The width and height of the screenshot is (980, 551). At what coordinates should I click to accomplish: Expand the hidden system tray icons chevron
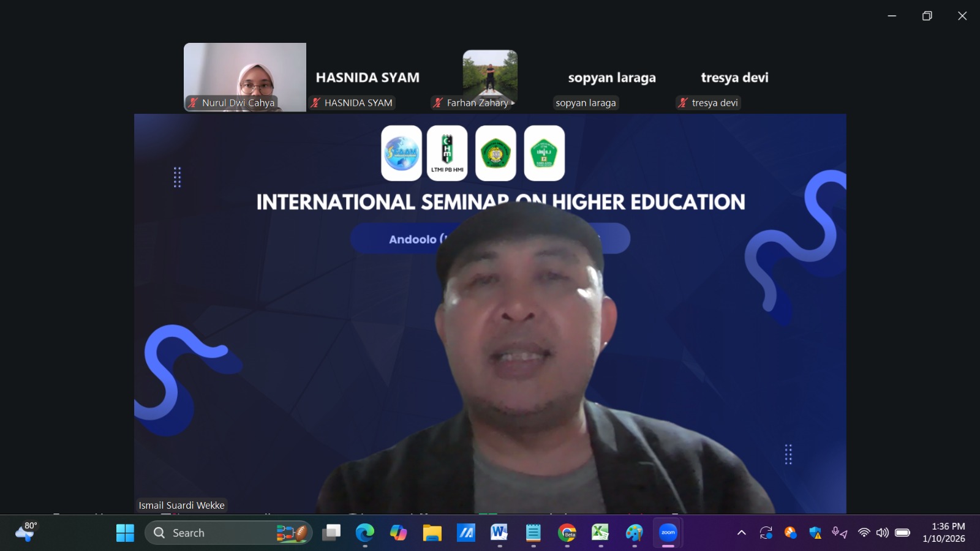[741, 533]
